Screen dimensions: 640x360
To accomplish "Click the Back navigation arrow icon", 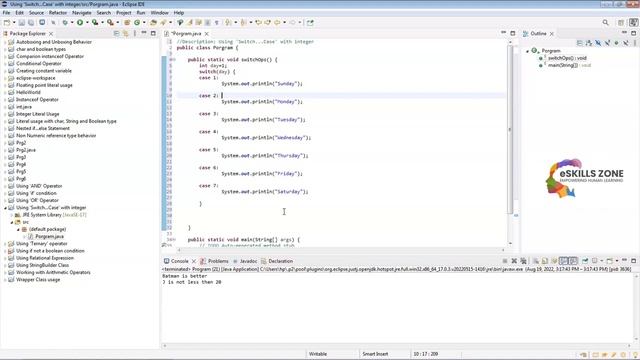I will pos(277,22).
